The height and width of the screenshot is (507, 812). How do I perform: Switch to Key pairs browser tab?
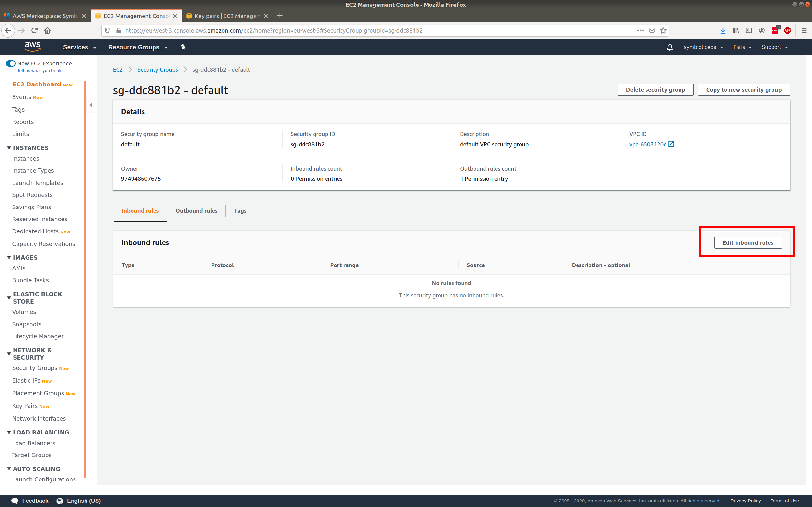point(227,16)
